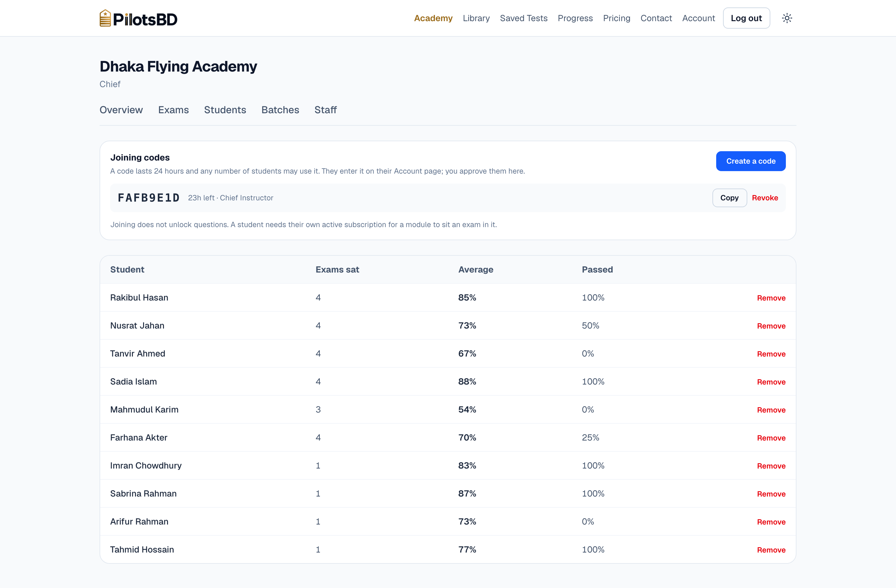Copy the FAFB9E1D joining code

[729, 198]
